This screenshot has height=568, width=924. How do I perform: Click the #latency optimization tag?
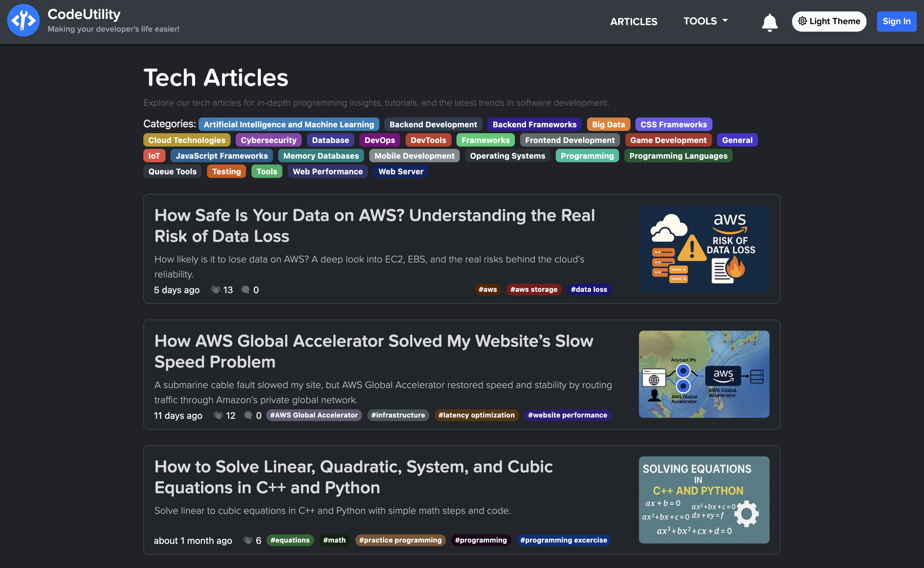(476, 415)
